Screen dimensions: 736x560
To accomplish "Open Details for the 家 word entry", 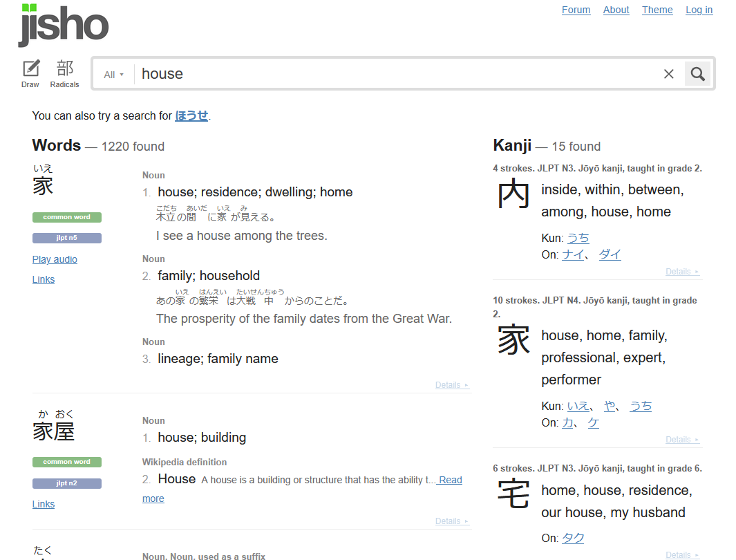I will click(x=452, y=385).
